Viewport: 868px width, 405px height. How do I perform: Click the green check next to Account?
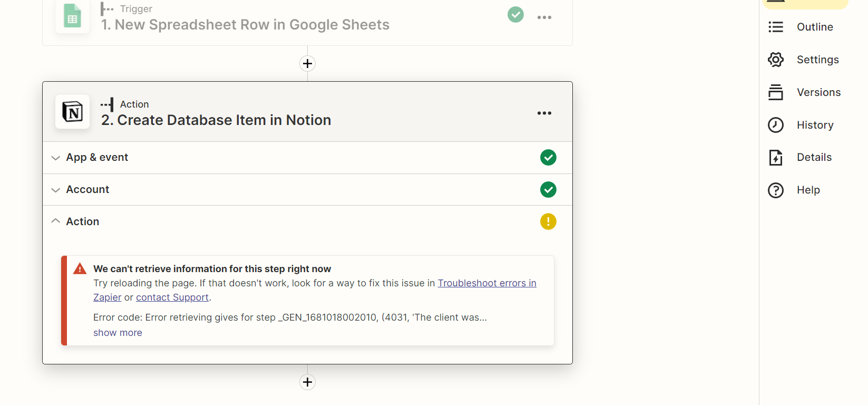point(548,189)
